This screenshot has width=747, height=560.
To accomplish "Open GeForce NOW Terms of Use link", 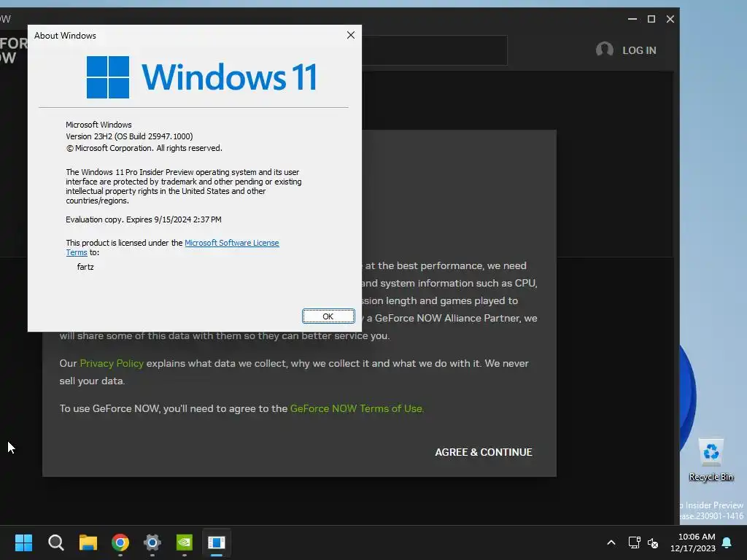I will tap(356, 408).
